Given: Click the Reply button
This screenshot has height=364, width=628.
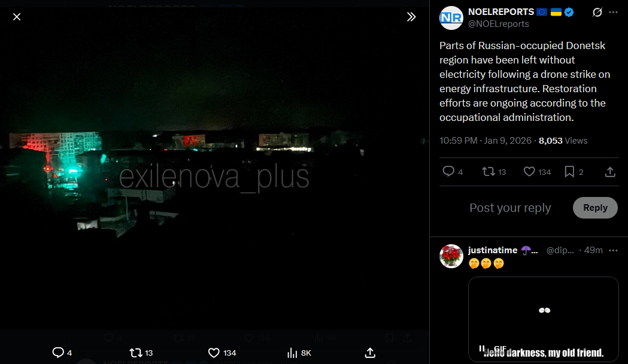Looking at the screenshot, I should (x=595, y=207).
